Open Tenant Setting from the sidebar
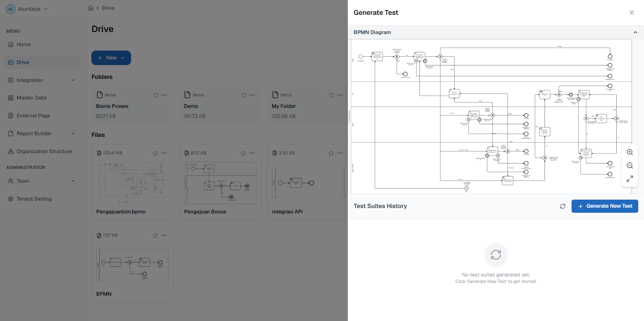Screen dimensions: 644x321 33,199
